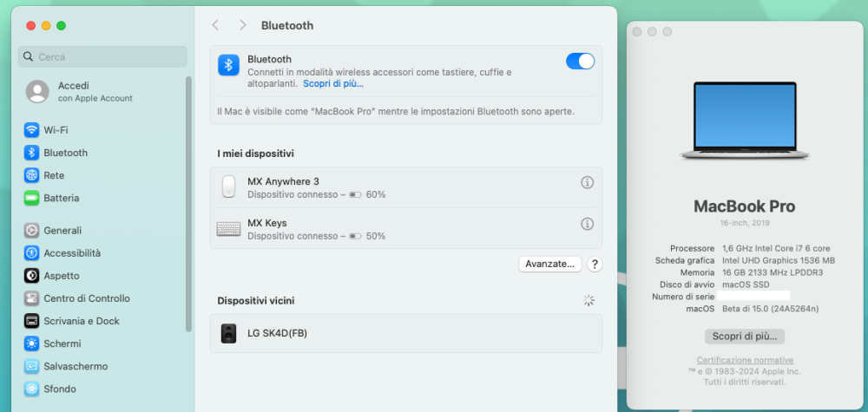Click the large Bluetooth logo in header card

[228, 65]
